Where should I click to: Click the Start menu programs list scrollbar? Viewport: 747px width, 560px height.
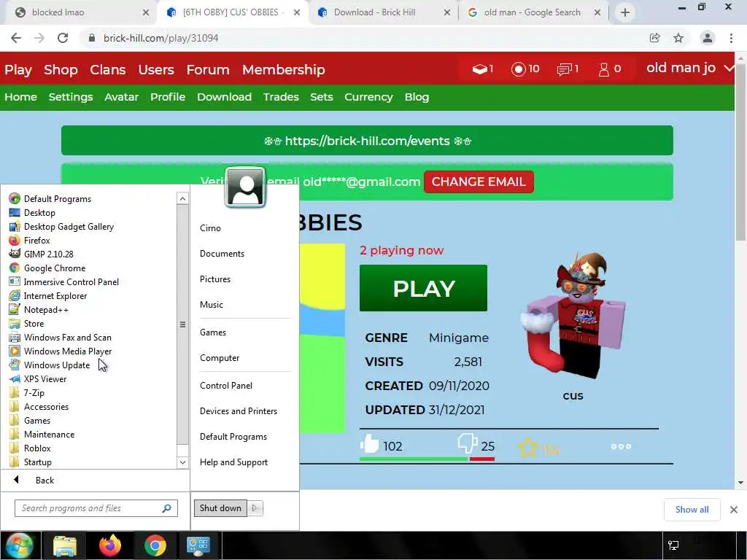click(182, 324)
